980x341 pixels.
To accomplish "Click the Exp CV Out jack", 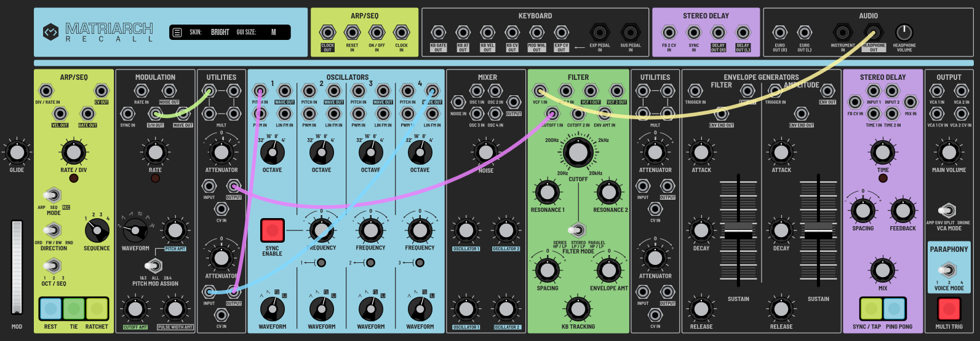I will click(561, 32).
